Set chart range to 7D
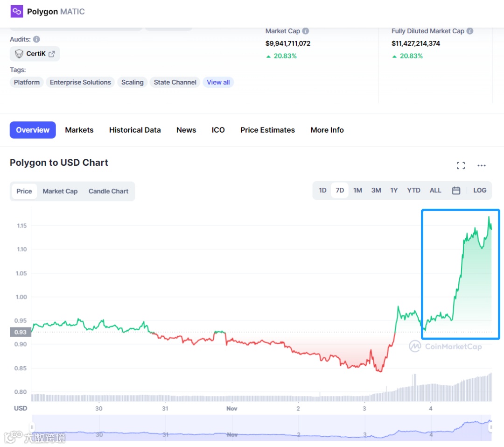This screenshot has height=447, width=504. click(x=340, y=191)
